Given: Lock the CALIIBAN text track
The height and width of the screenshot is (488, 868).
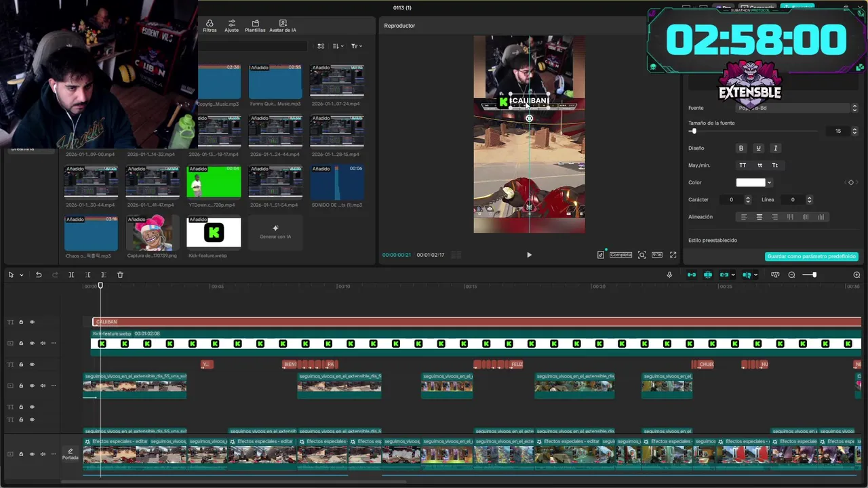Looking at the screenshot, I should click(21, 322).
